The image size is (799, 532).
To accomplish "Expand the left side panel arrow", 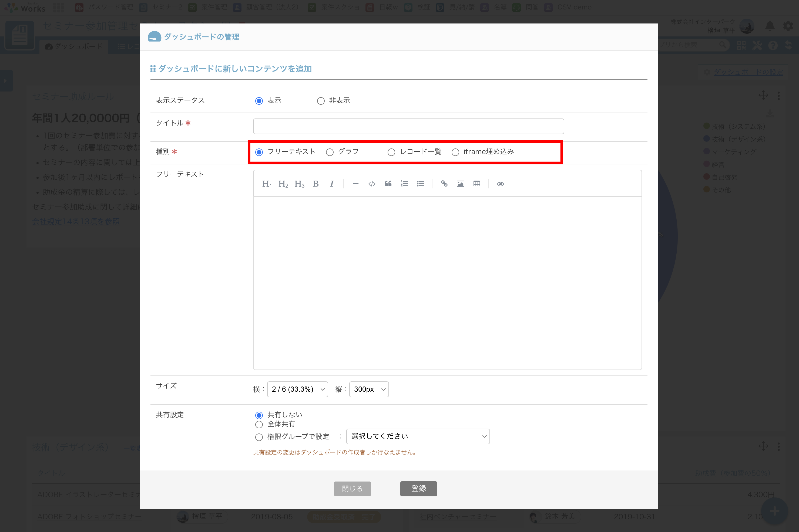I will point(6,81).
